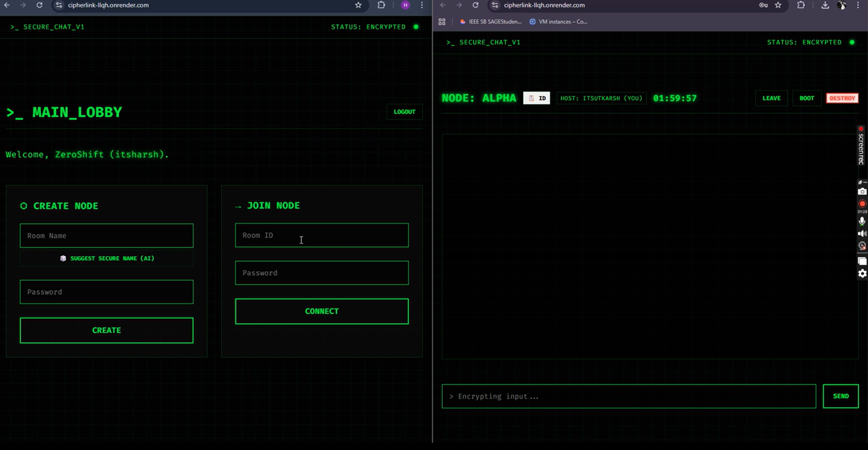Click Suggest Secure Name (AI)

pyautogui.click(x=107, y=258)
